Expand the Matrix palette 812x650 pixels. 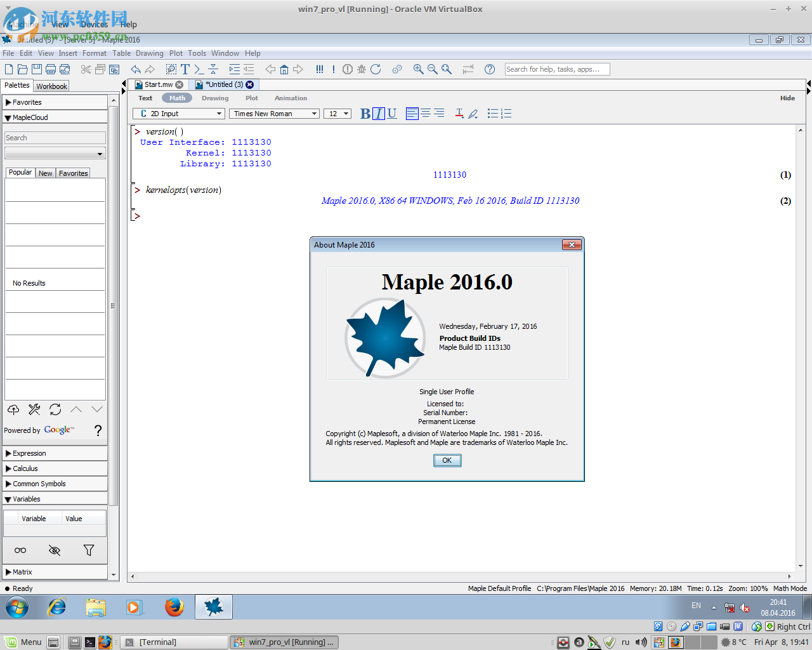tap(55, 572)
